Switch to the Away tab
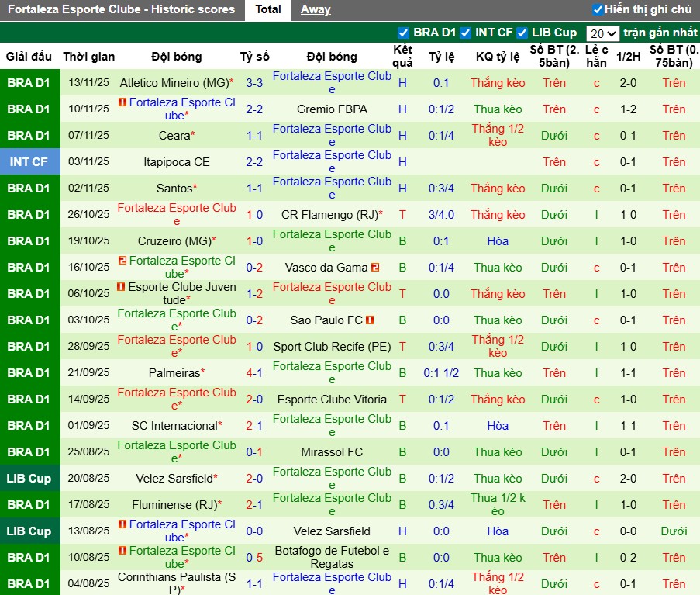700x595 pixels. point(314,10)
